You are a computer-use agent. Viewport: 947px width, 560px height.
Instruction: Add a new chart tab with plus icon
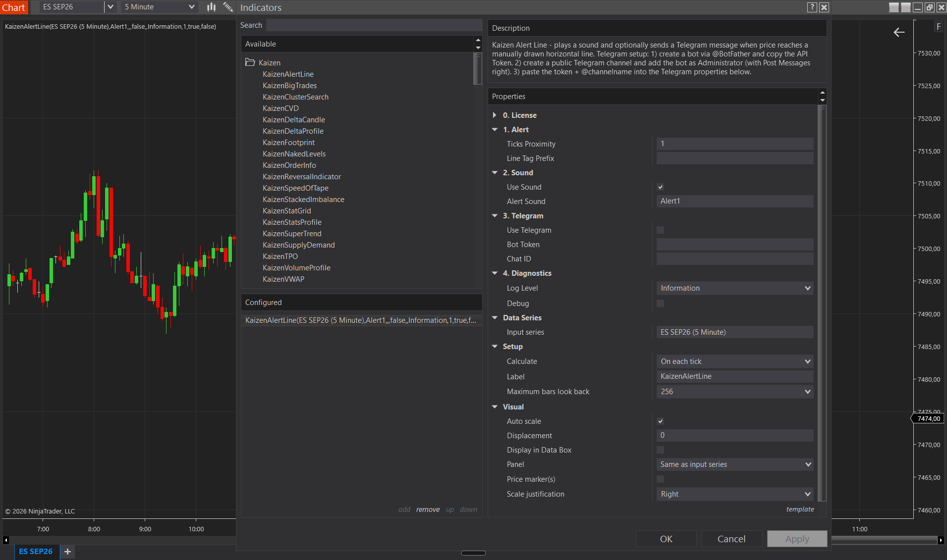tap(68, 552)
